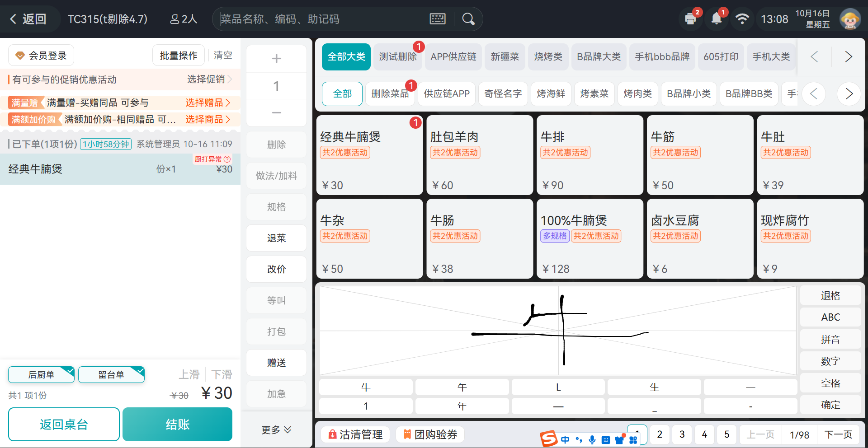Click the 结账 checkout button
The width and height of the screenshot is (868, 448).
pyautogui.click(x=177, y=425)
